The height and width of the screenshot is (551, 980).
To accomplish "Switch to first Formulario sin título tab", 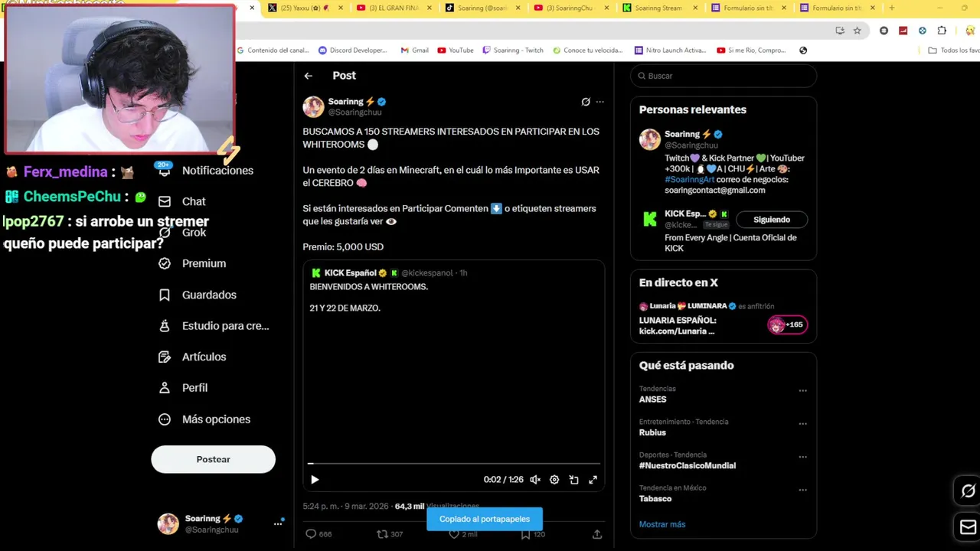I will pos(749,8).
